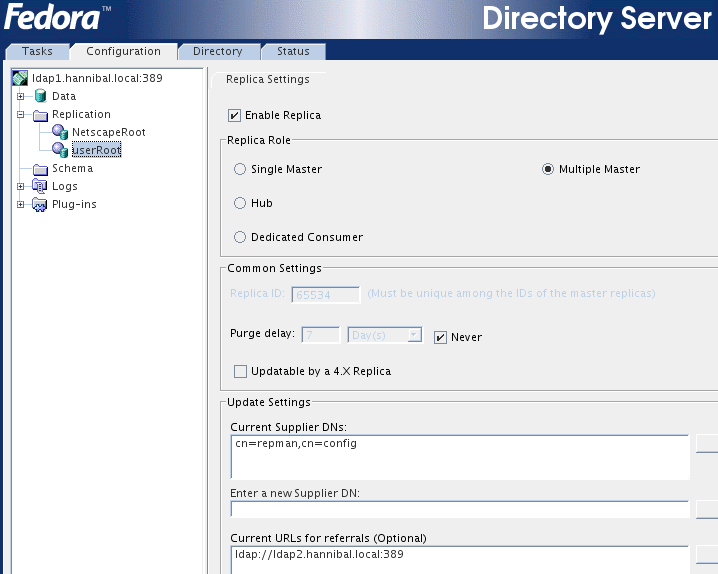Switch to the Configuration tab
This screenshot has height=574, width=718.
(x=124, y=51)
